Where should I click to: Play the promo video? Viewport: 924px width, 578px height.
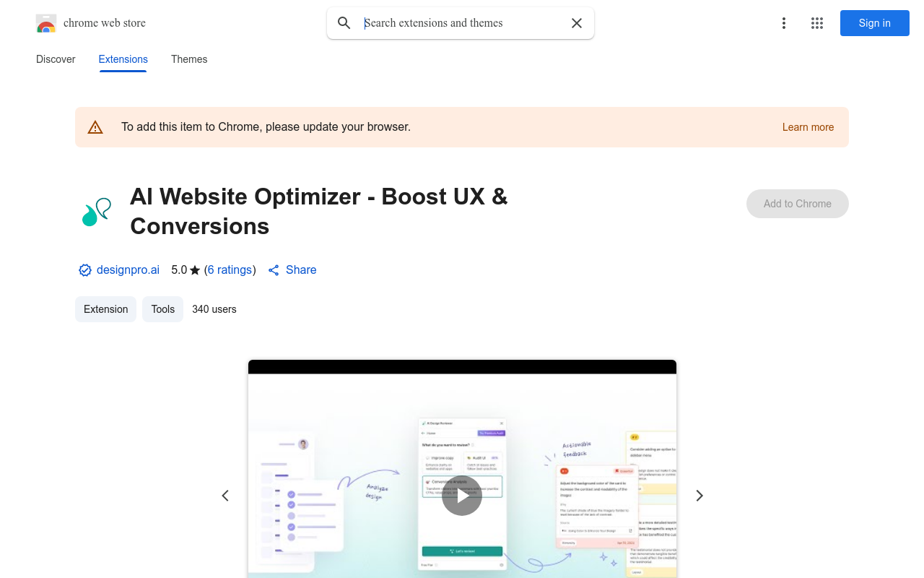462,496
